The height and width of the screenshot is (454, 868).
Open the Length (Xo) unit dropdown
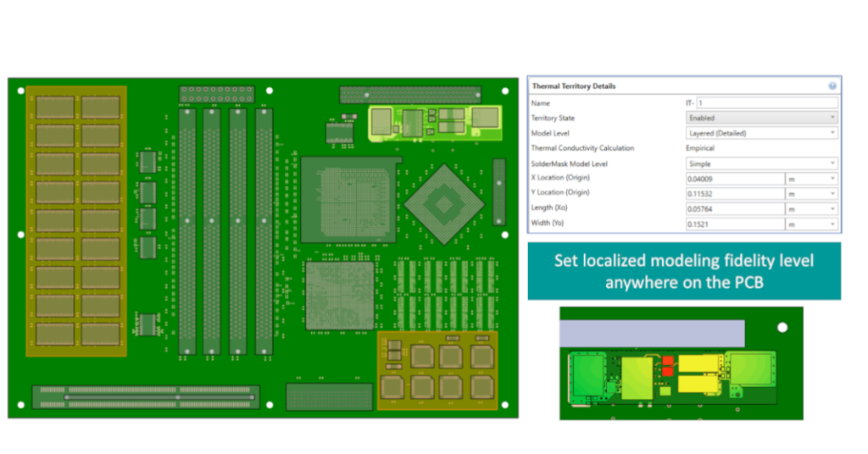pos(812,209)
